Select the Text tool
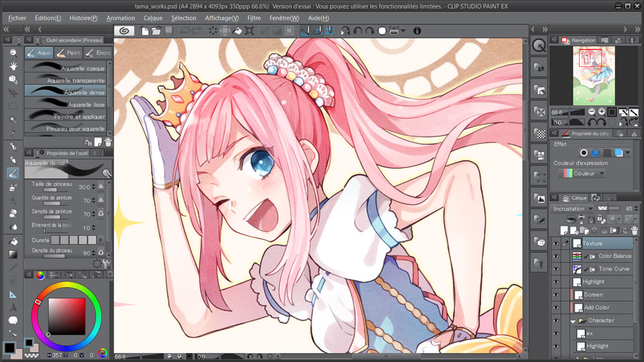 (x=13, y=307)
